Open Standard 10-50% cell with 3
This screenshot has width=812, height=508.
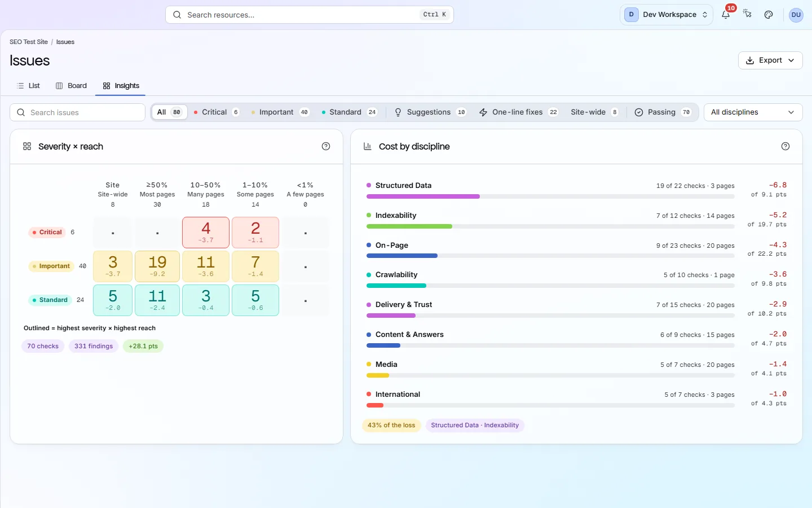click(206, 300)
